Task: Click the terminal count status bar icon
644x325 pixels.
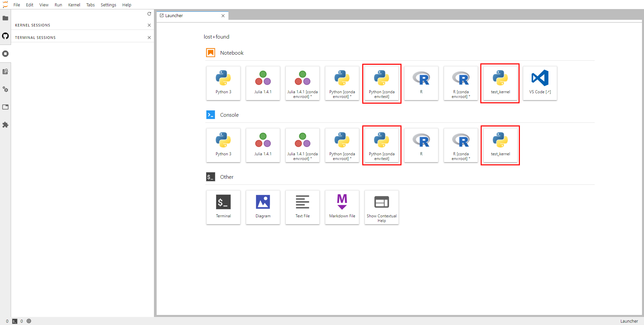Action: click(14, 321)
